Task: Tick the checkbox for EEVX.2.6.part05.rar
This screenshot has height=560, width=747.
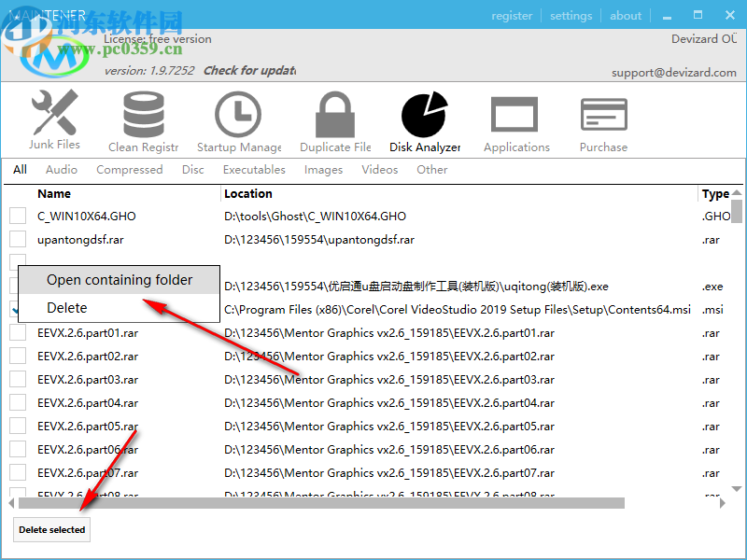Action: (x=18, y=426)
